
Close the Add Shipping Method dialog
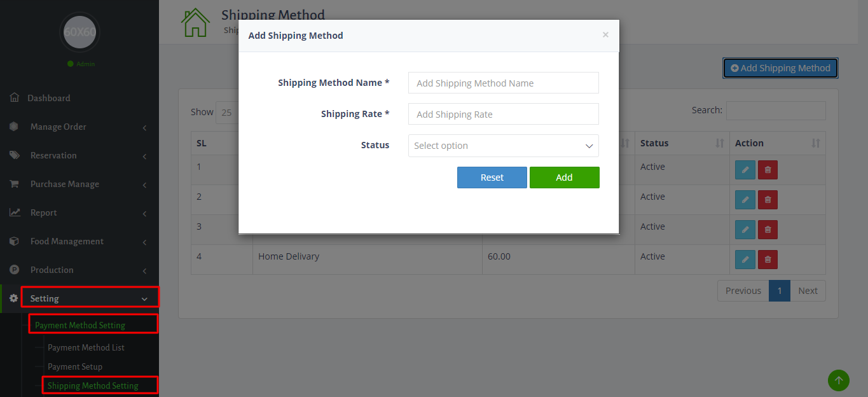coord(605,35)
